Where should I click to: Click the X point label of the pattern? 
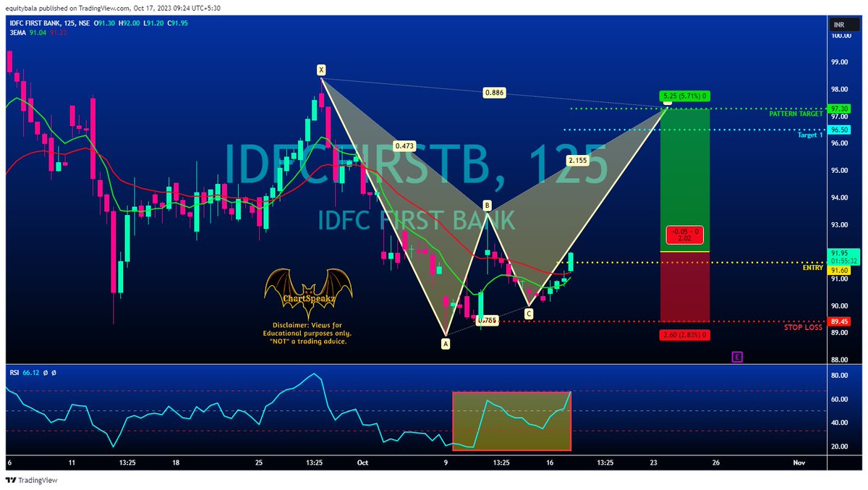click(x=321, y=70)
